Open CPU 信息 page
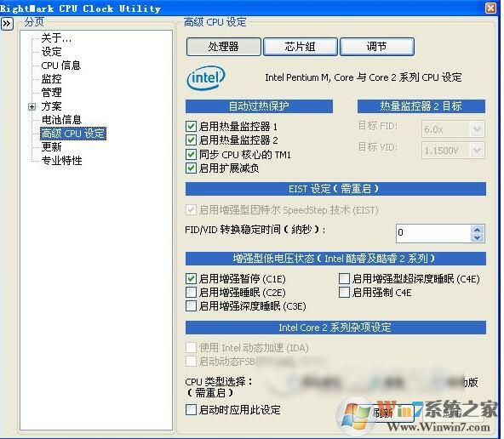504x439 pixels. tap(60, 66)
